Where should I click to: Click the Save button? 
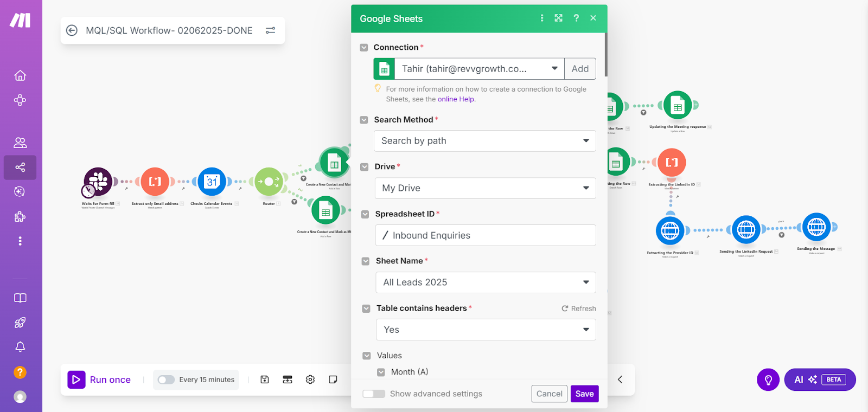(584, 394)
